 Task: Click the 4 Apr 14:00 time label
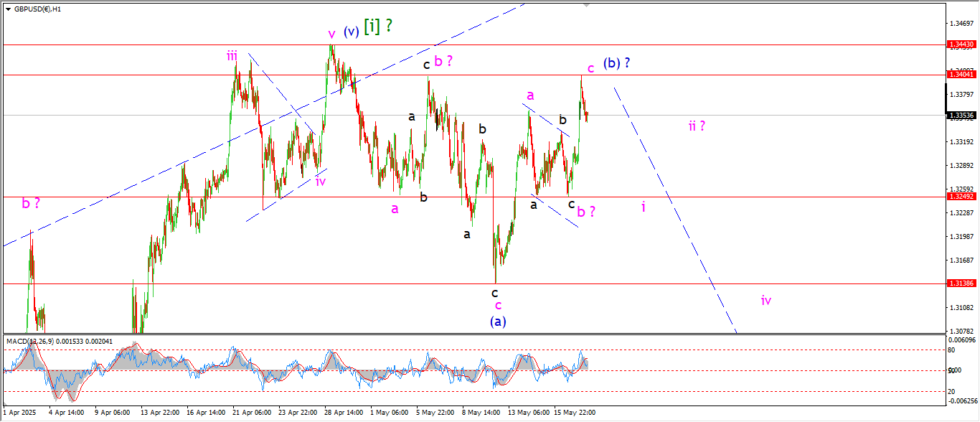pos(65,413)
